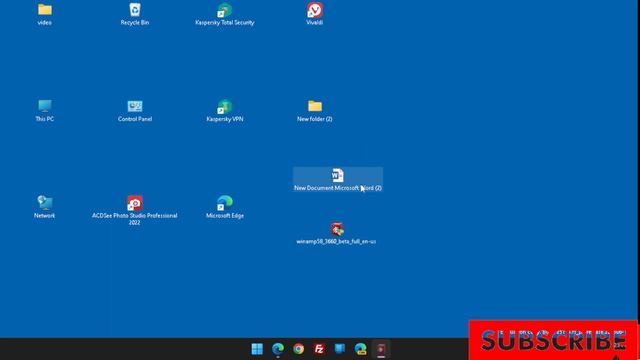640x360 pixels.
Task: Select ACDSee Photo Studio Professional 2022 shortcut
Action: tap(135, 210)
